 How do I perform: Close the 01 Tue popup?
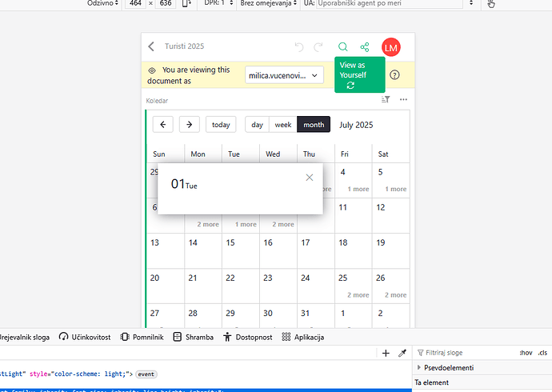pos(310,178)
